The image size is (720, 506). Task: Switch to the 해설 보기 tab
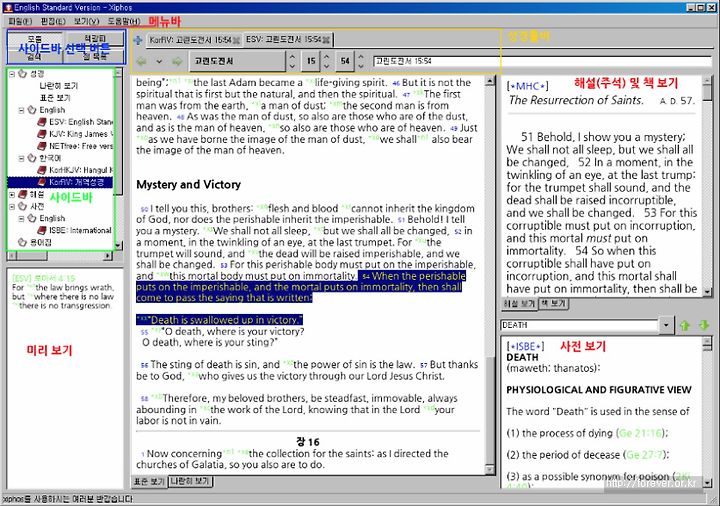[x=519, y=304]
